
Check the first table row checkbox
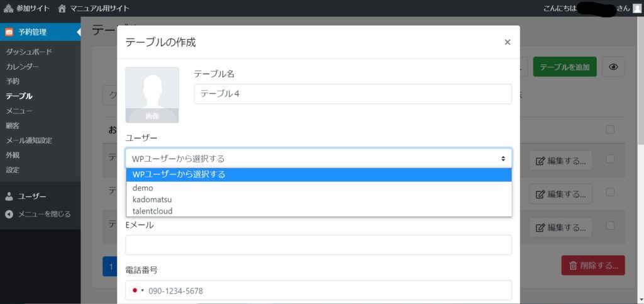609,159
